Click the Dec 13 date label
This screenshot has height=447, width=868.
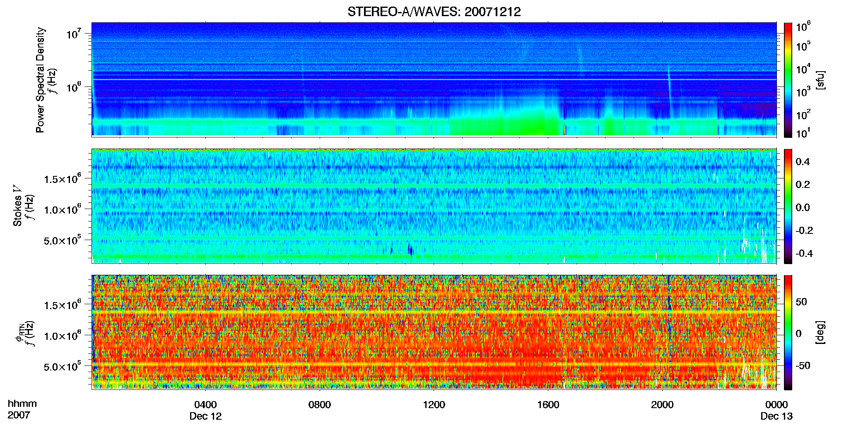pyautogui.click(x=776, y=416)
